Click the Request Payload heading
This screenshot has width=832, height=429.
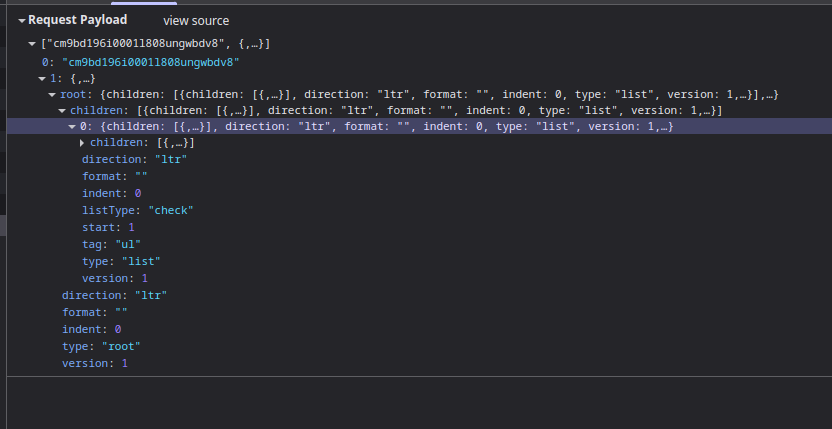77,20
